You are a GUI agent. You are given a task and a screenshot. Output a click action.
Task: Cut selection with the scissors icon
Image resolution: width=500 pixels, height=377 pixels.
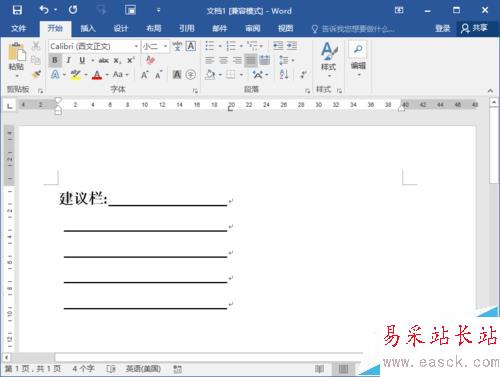(x=35, y=46)
